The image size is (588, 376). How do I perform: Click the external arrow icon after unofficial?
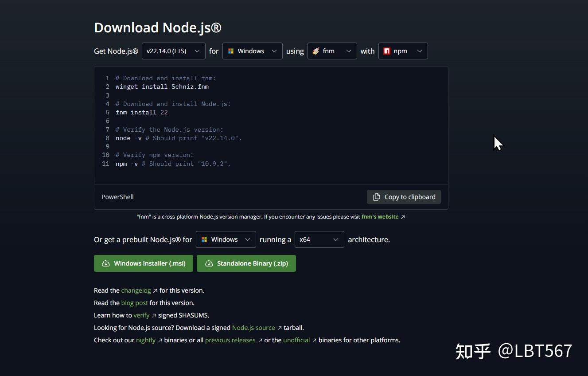(314, 340)
